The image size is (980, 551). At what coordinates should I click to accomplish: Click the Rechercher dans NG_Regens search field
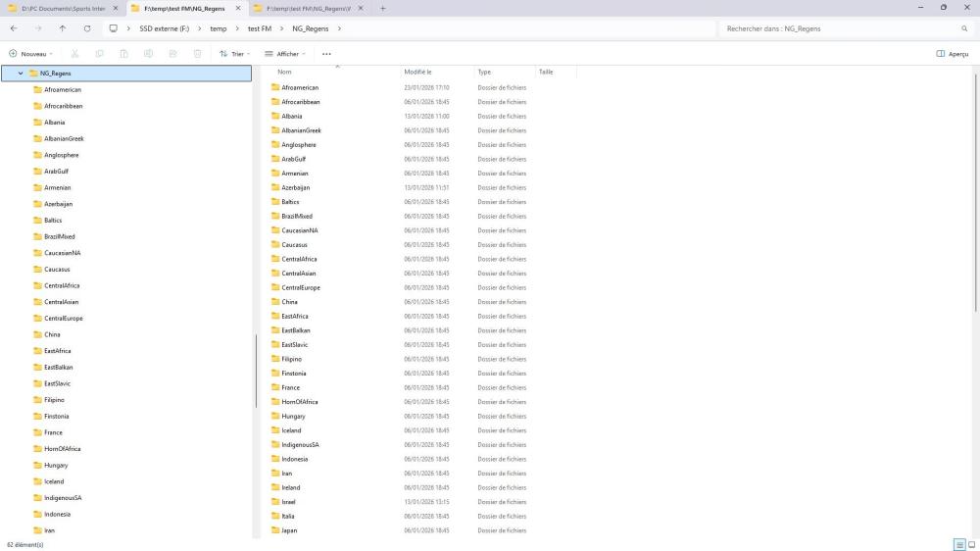pos(841,28)
